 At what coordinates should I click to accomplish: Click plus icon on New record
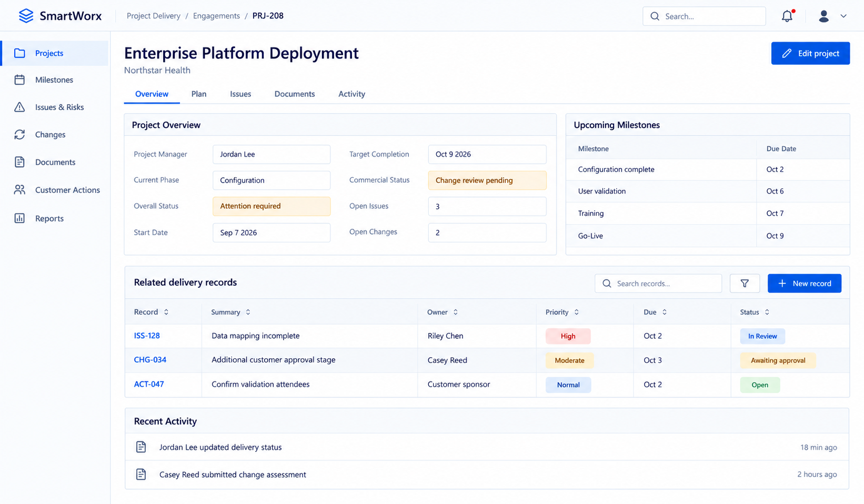tap(782, 284)
